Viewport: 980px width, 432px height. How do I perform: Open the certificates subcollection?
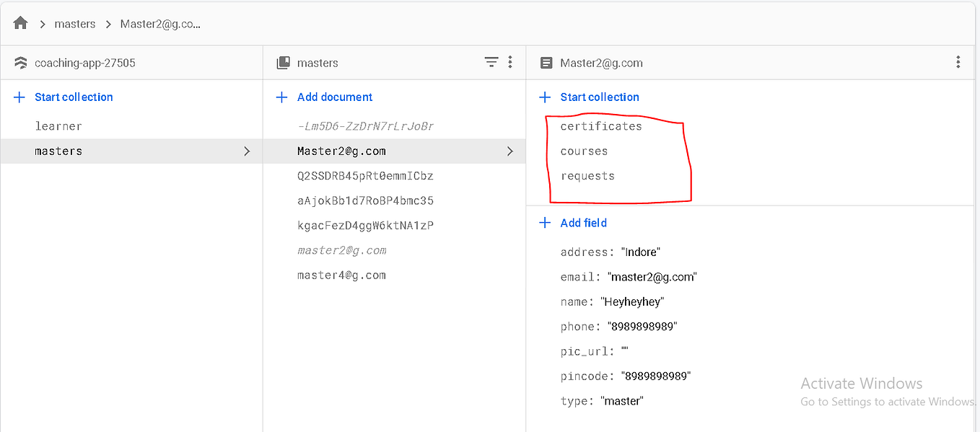pos(601,125)
